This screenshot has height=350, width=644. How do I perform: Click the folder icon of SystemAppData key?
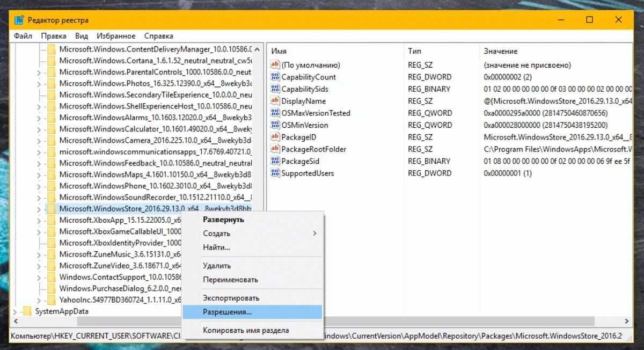click(28, 311)
